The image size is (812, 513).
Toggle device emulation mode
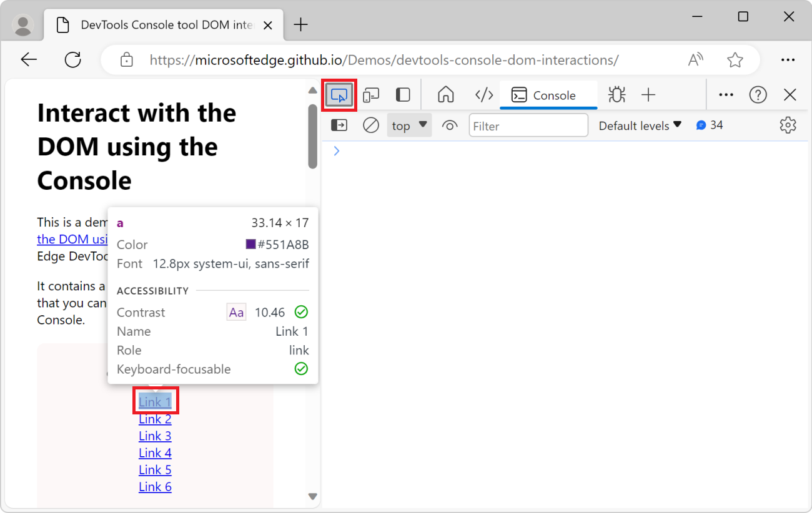coord(371,94)
